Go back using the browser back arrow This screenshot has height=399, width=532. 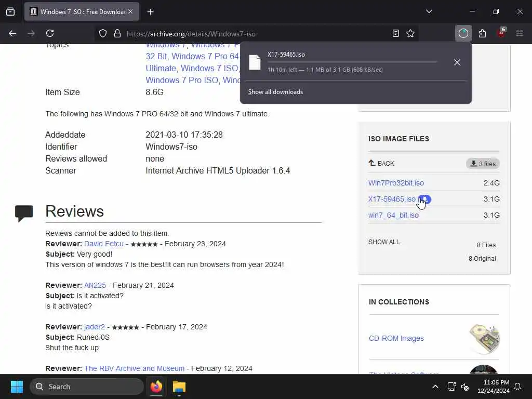pyautogui.click(x=12, y=33)
